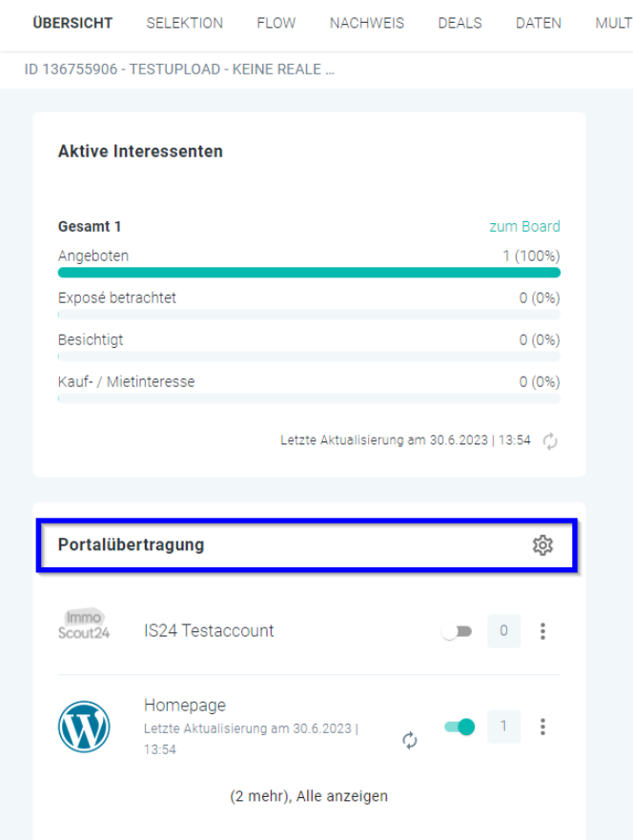Disable the Homepage portal toggle
633x840 pixels.
tap(459, 727)
